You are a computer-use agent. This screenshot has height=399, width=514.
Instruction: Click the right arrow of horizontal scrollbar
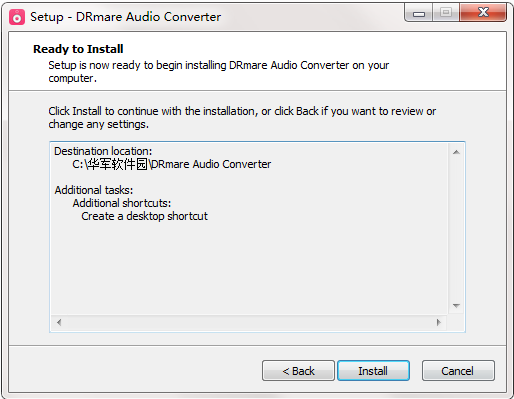click(x=439, y=322)
